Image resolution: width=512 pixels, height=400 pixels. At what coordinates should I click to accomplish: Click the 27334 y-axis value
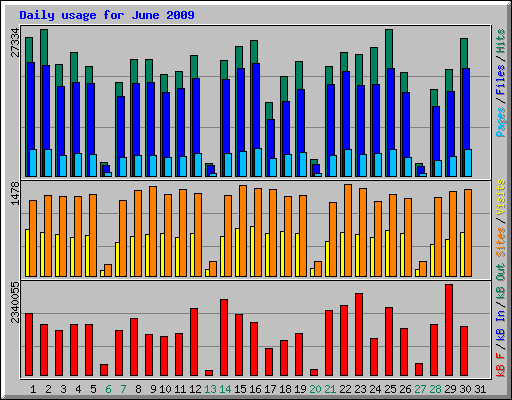coord(15,42)
